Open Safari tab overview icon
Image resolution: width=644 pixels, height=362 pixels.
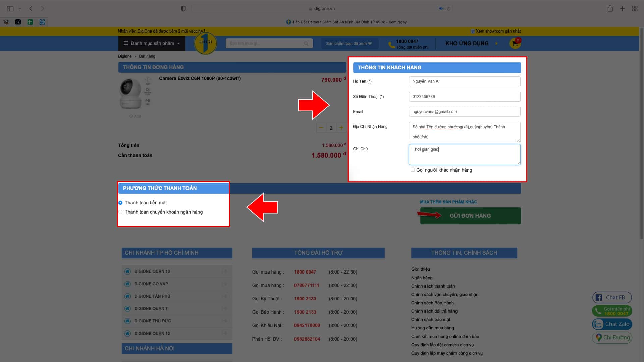635,9
